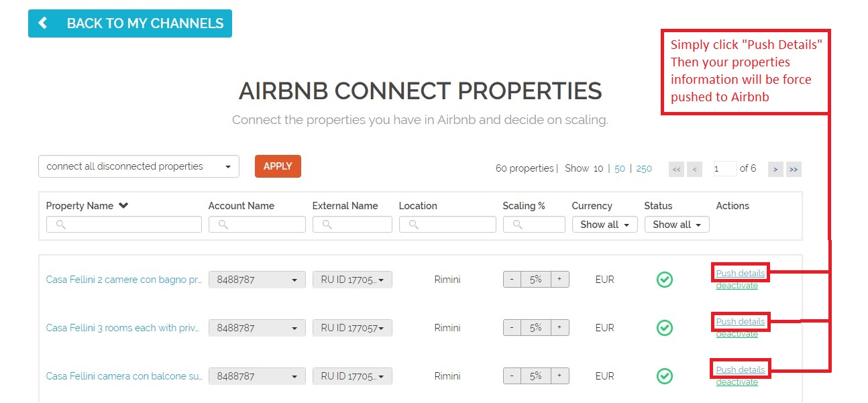Jump to the last page of results
This screenshot has height=403, width=868.
click(794, 169)
